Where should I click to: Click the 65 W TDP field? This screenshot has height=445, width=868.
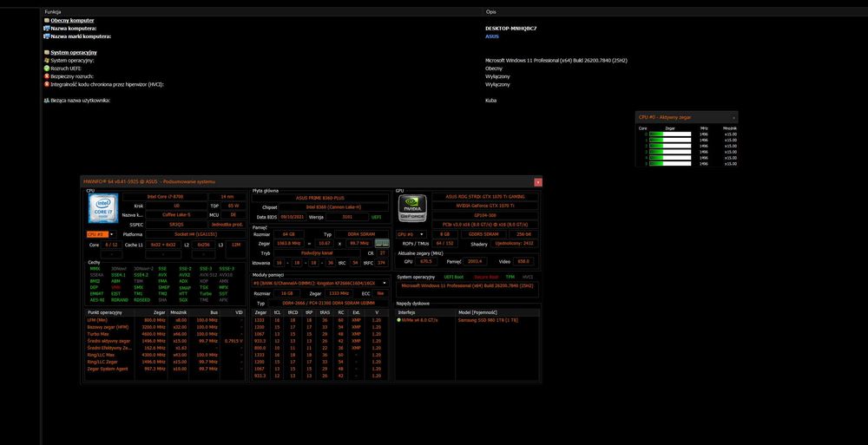[x=233, y=206]
